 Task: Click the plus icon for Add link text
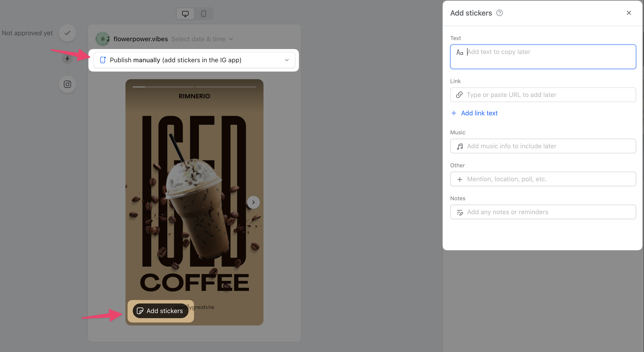coord(453,113)
